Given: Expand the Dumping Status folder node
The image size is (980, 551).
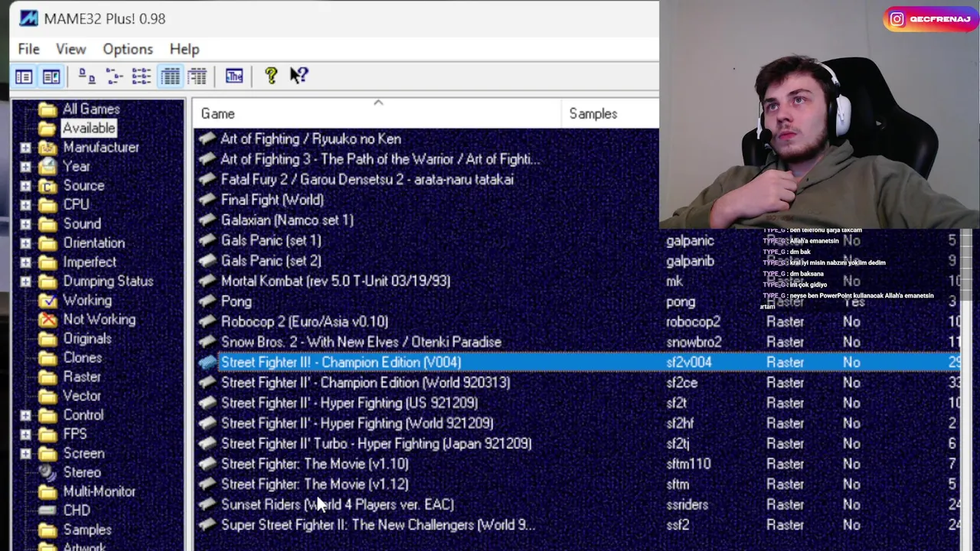Looking at the screenshot, I should (x=25, y=282).
